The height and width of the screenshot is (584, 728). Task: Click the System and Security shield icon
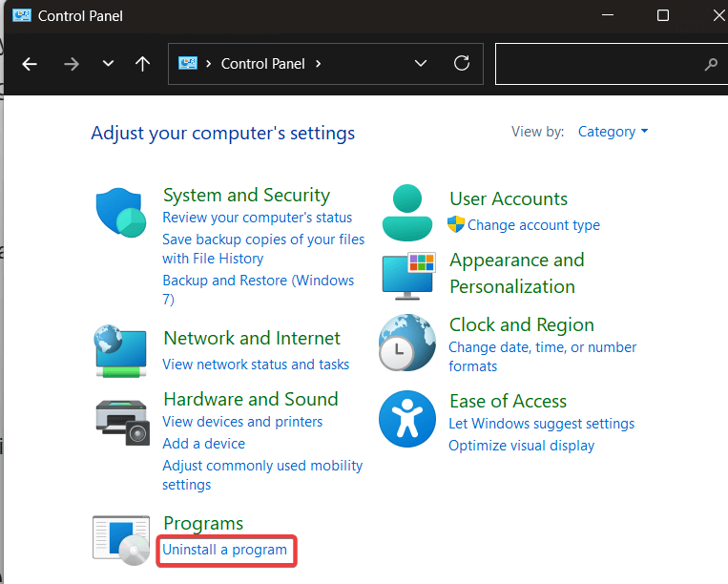tap(119, 212)
